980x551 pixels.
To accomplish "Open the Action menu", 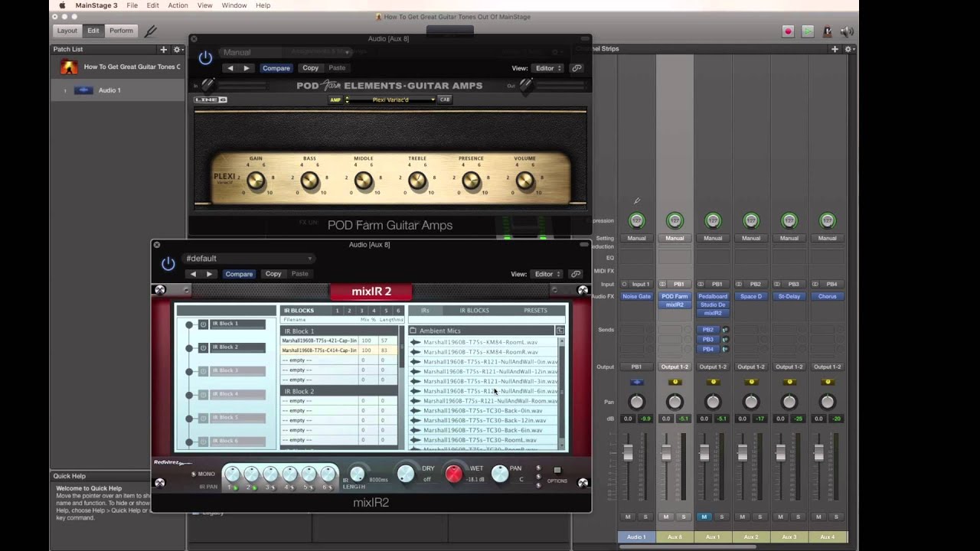I will click(x=178, y=5).
